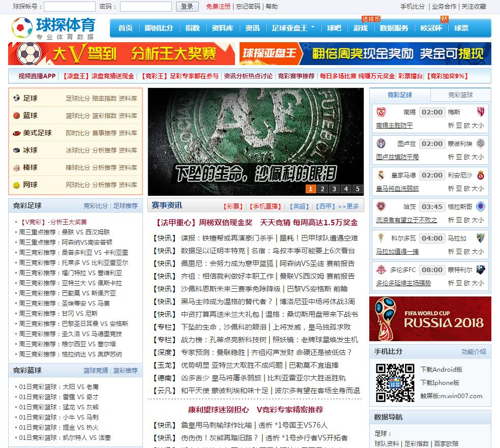Click the 篮球竞猜 header link
Image resolution: width=500 pixels, height=448 pixels.
pyautogui.click(x=96, y=371)
